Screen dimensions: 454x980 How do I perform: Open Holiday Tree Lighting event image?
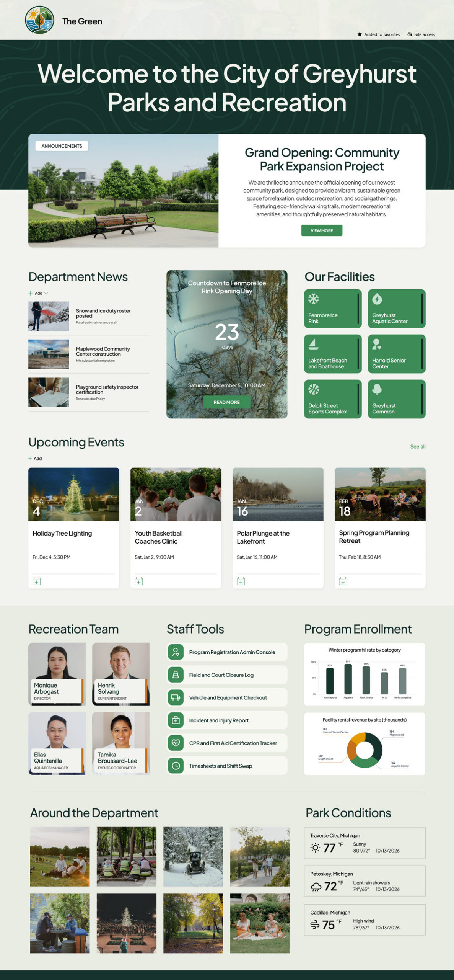pyautogui.click(x=74, y=494)
